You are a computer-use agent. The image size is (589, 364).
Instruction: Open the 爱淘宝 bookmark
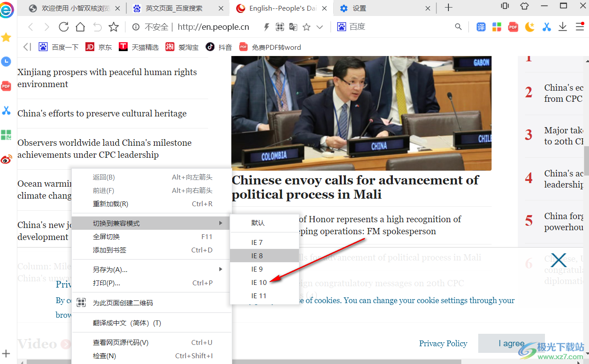[x=182, y=47]
